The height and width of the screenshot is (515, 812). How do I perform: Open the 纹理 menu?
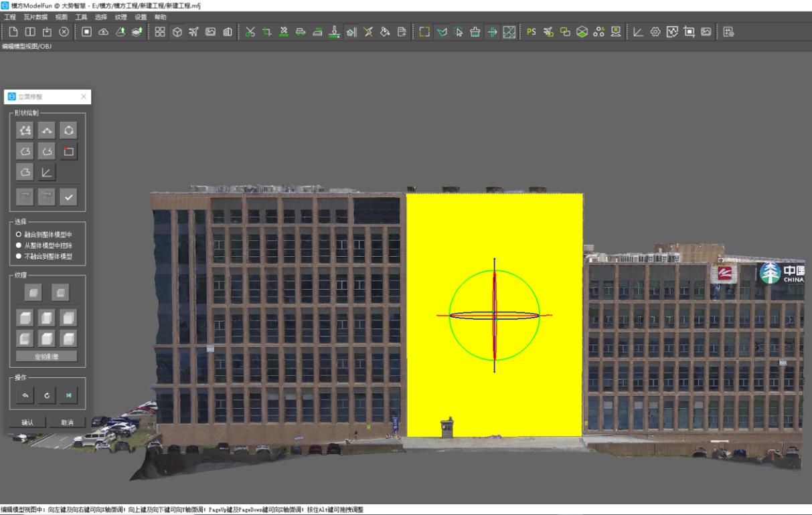click(x=120, y=17)
